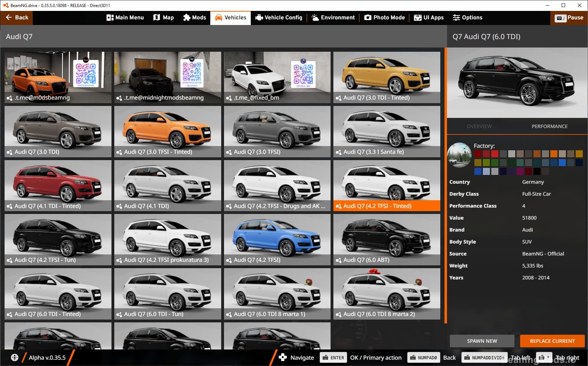Select Audi Q7 (4.2 TFSI prokuratura 3)
This screenshot has height=366, width=588.
[x=168, y=240]
